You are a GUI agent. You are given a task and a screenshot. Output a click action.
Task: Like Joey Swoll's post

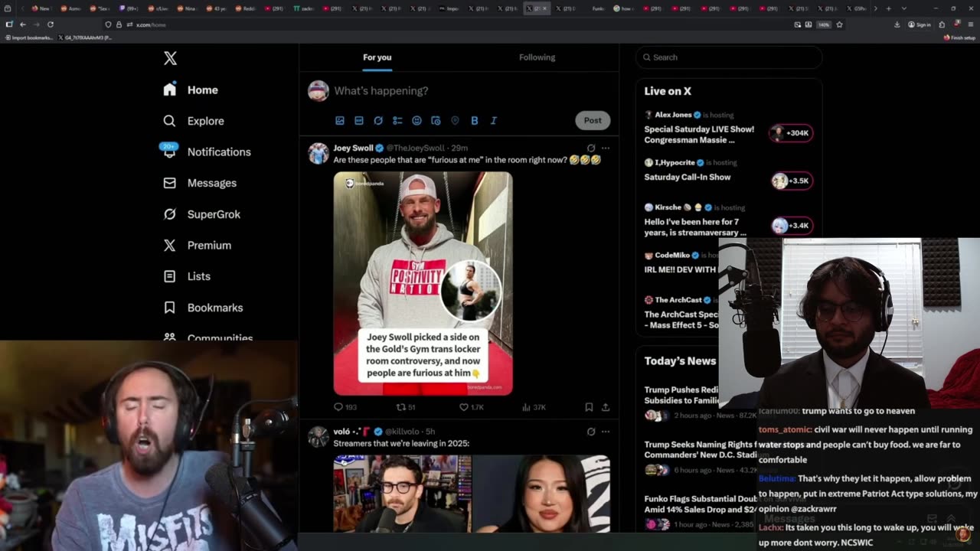(x=471, y=407)
